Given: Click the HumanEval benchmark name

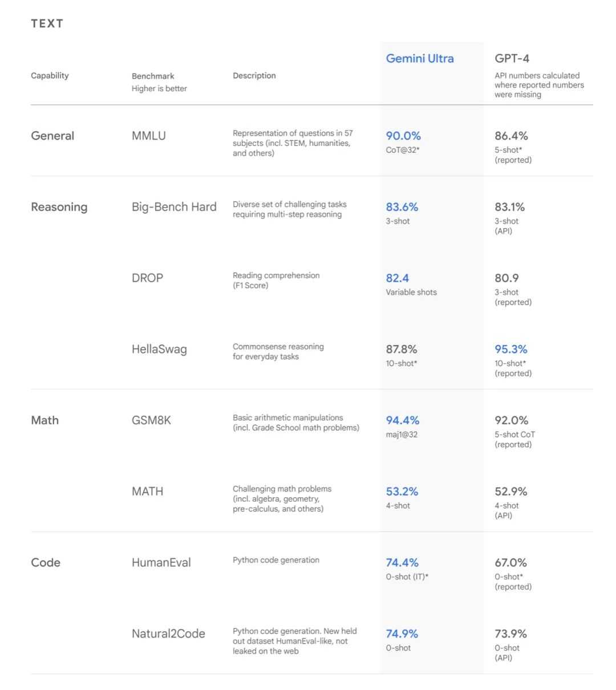Looking at the screenshot, I should 161,563.
